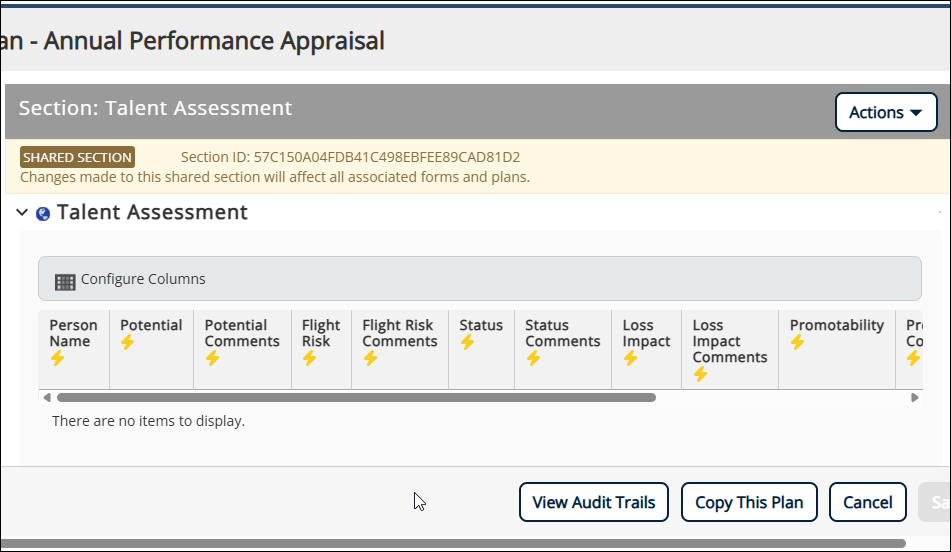951x552 pixels.
Task: Click lightning icon under Potential Comments
Action: click(212, 358)
